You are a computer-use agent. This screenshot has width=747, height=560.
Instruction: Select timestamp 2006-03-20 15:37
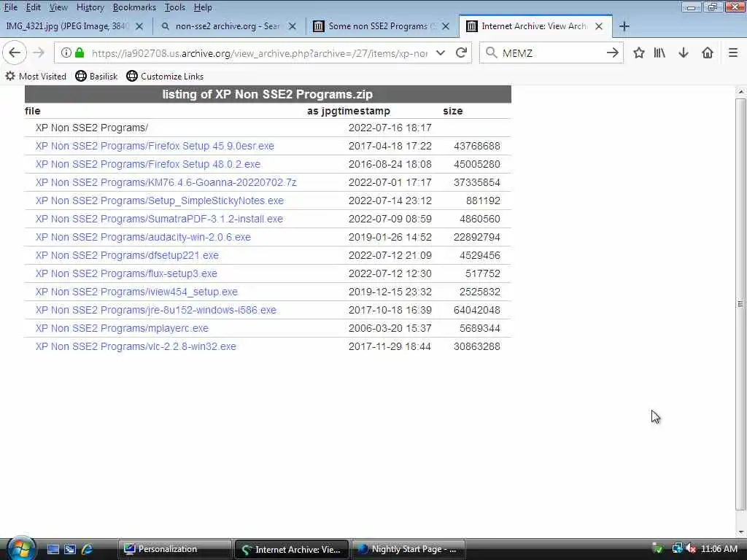[390, 329]
